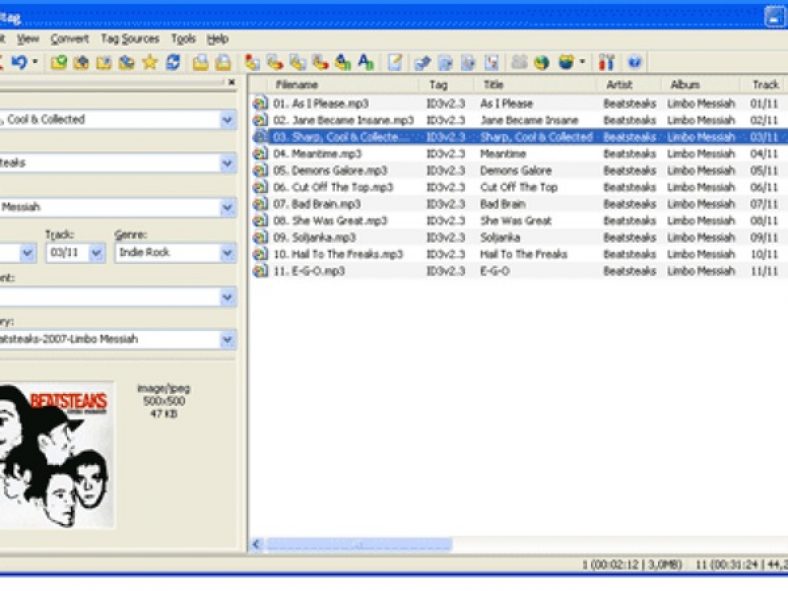Click the Undo arrow icon in toolbar
This screenshot has height=591, width=788.
click(19, 62)
